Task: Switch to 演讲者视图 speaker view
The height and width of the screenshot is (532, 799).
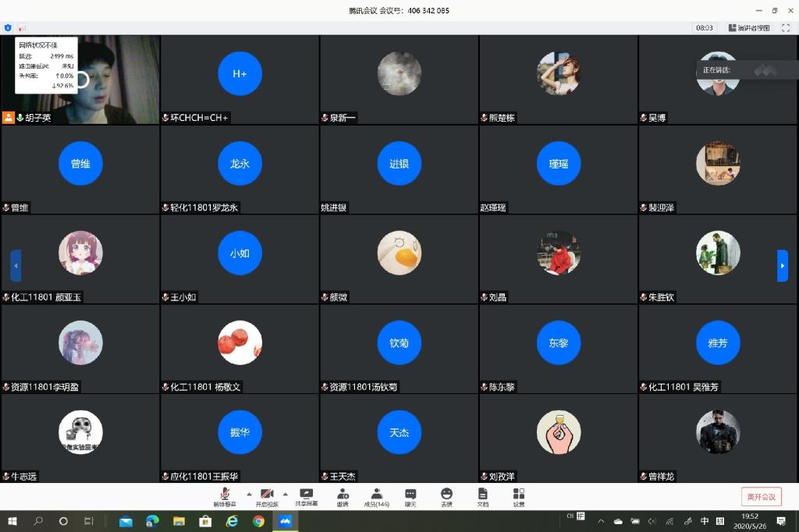Action: point(749,27)
